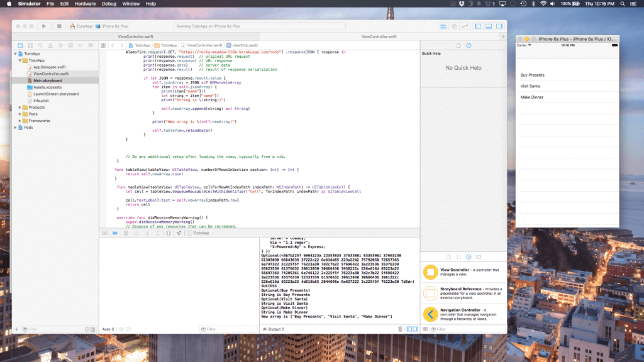Expand the Frameworks folder

19,121
